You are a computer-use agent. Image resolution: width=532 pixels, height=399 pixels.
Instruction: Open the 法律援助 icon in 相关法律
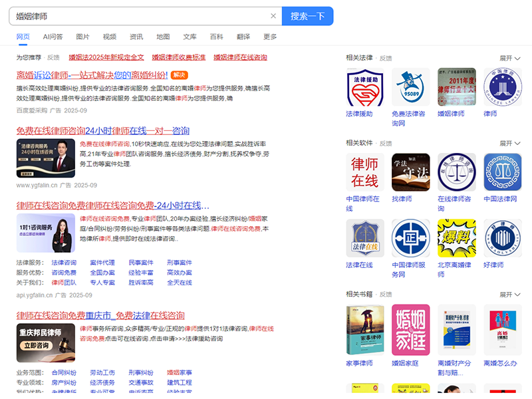coord(364,87)
